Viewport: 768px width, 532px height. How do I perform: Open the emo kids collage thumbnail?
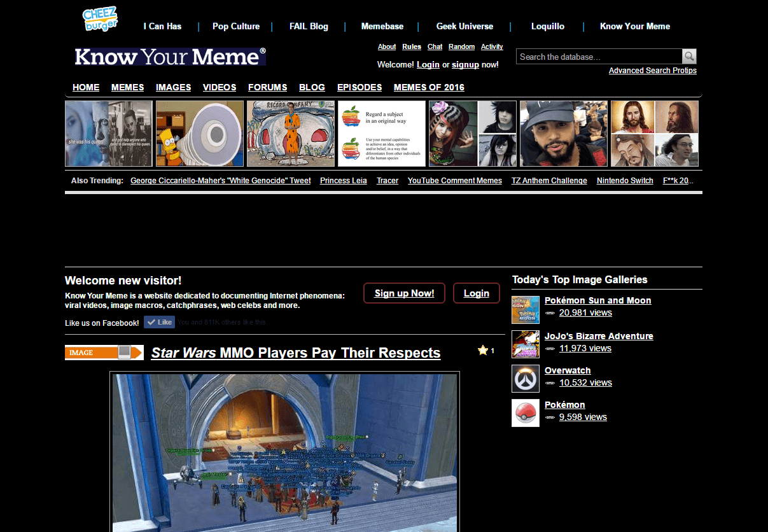click(x=473, y=134)
